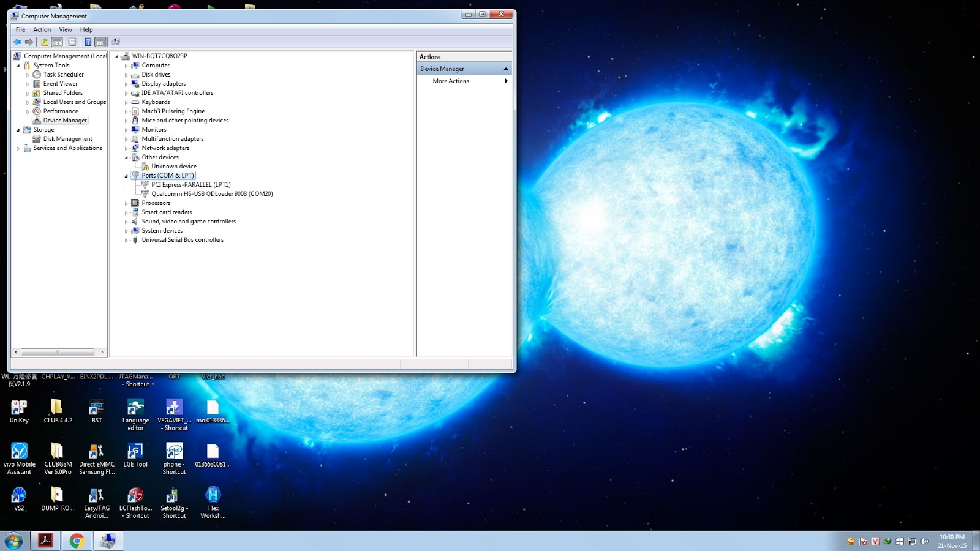Image resolution: width=980 pixels, height=551 pixels.
Task: Open the phone - Shortcut Intel icon
Action: pos(175,459)
